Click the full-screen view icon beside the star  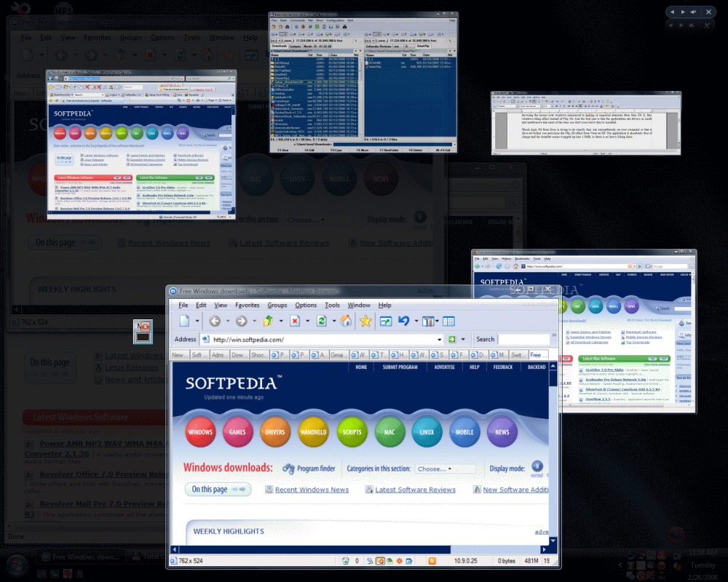385,321
